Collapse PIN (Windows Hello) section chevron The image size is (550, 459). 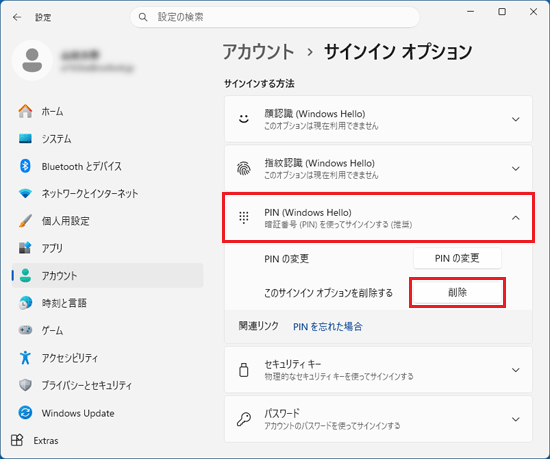coord(515,218)
